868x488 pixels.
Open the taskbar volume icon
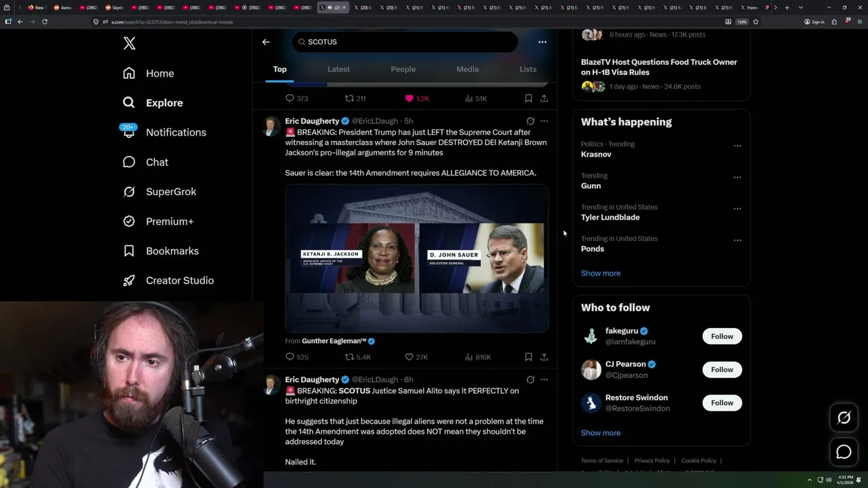[828, 480]
